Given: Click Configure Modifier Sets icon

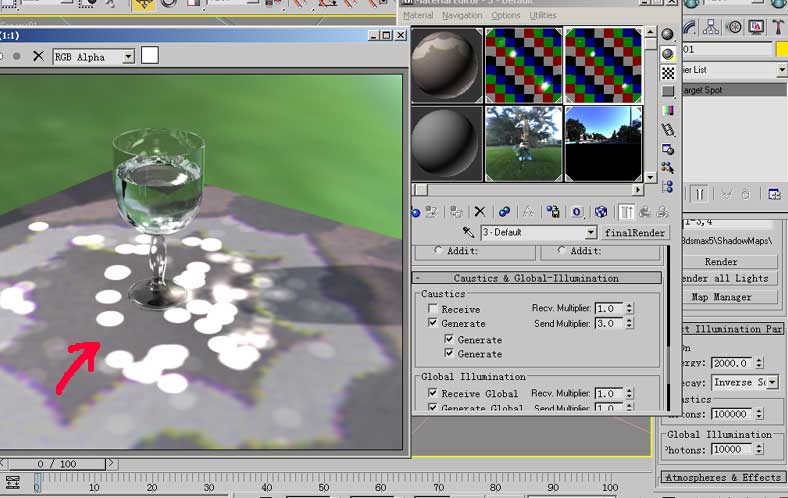Looking at the screenshot, I should (774, 194).
